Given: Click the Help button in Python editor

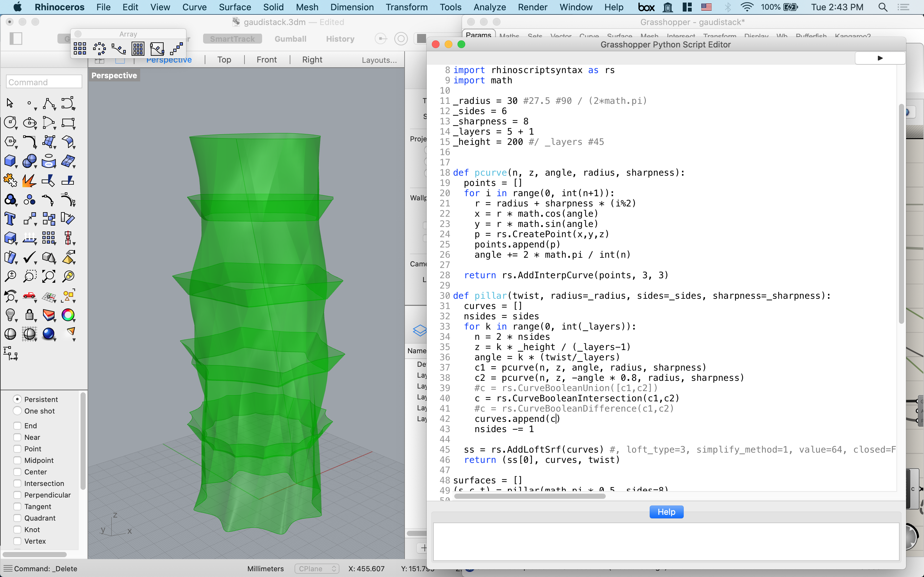Looking at the screenshot, I should [666, 511].
